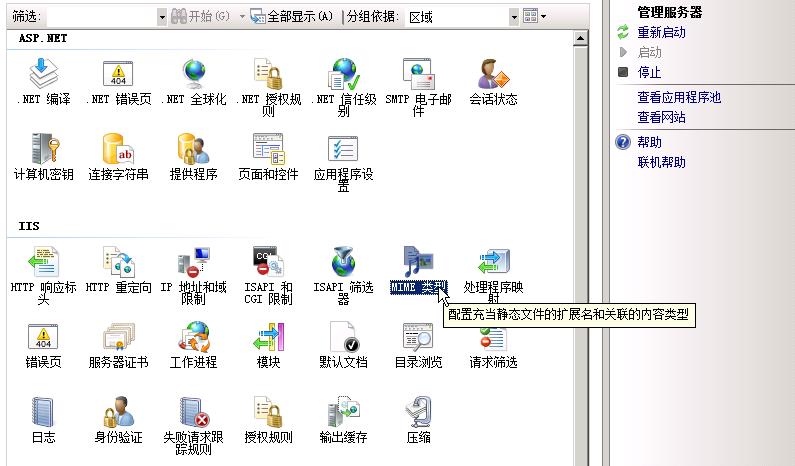Image resolution: width=795 pixels, height=466 pixels.
Task: Collapse the IIS group header
Action: [29, 226]
